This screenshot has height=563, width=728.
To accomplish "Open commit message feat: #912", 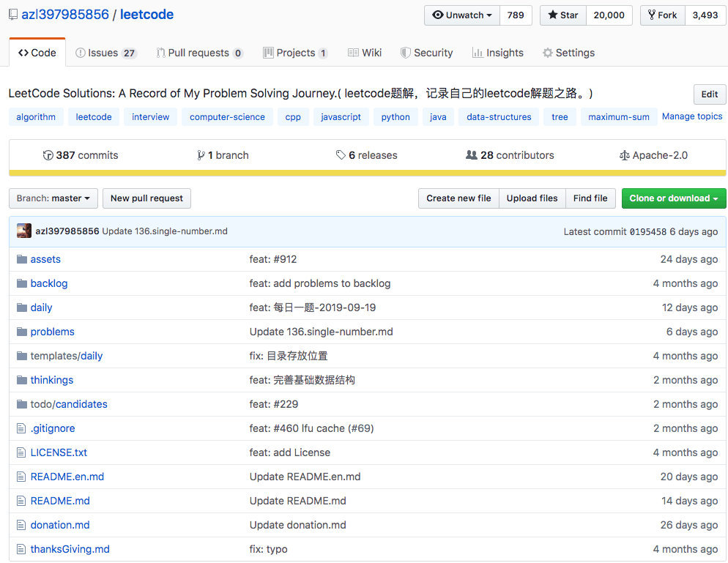I will point(273,259).
